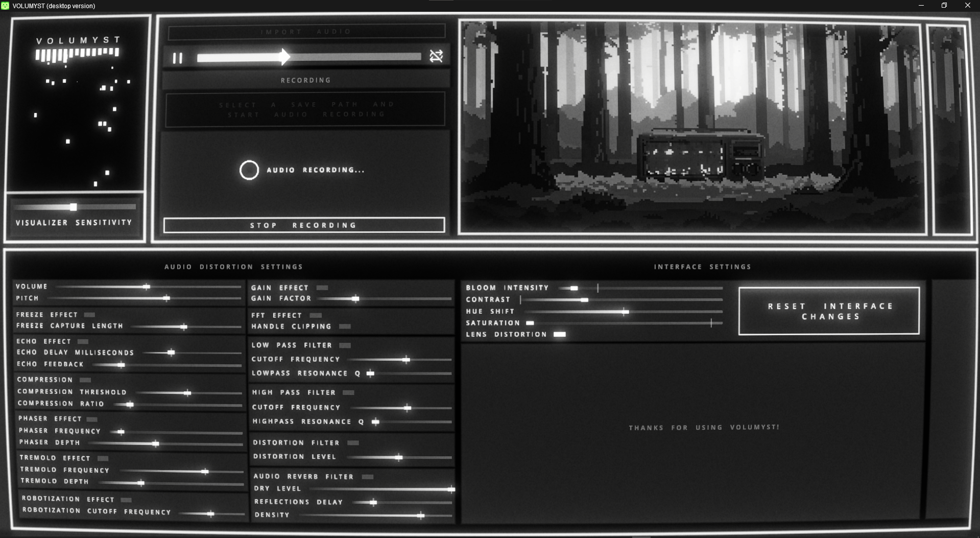
Task: Click the partial forest image on right
Action: (951, 130)
